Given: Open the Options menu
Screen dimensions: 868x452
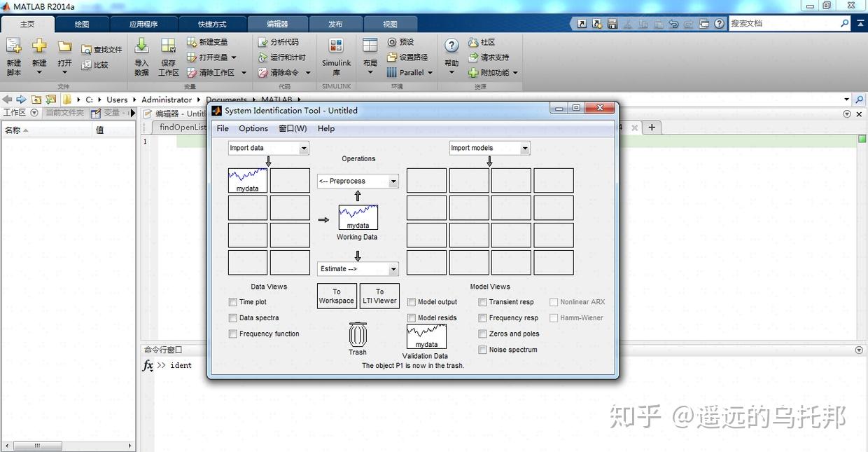Looking at the screenshot, I should 253,128.
